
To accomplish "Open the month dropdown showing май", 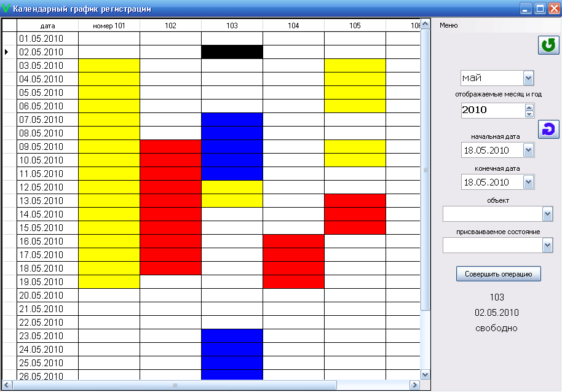I will point(528,77).
